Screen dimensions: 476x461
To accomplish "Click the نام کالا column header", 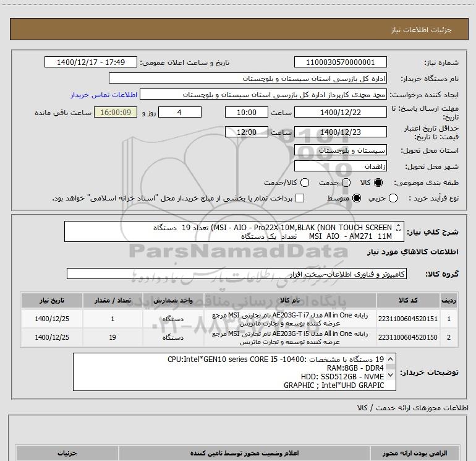I will click(x=290, y=300).
